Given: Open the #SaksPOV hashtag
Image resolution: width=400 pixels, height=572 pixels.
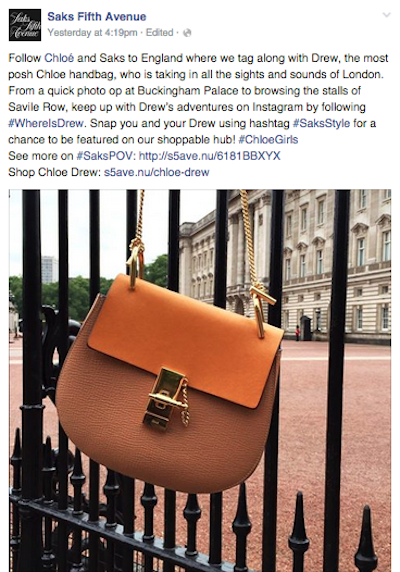Looking at the screenshot, I should (x=106, y=156).
